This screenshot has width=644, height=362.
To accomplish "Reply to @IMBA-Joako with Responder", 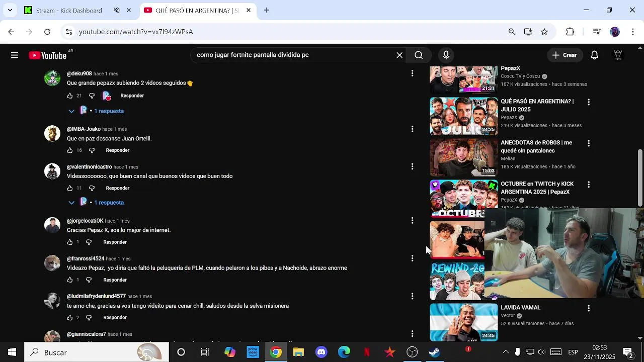I will 118,150.
